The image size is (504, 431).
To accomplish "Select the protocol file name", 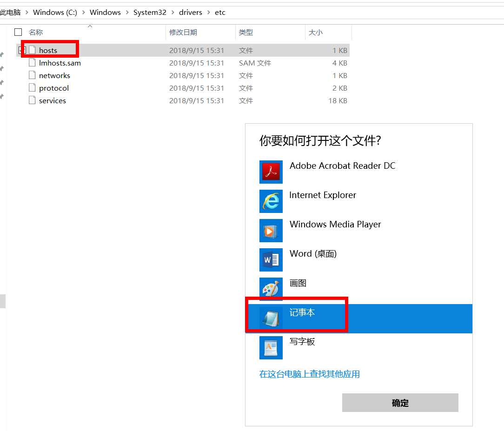I will coord(54,88).
